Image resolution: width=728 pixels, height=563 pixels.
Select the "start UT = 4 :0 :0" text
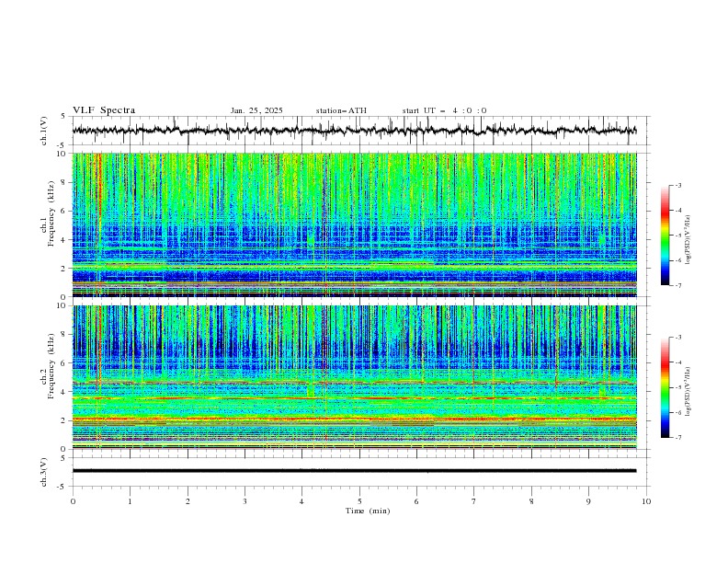coord(444,110)
